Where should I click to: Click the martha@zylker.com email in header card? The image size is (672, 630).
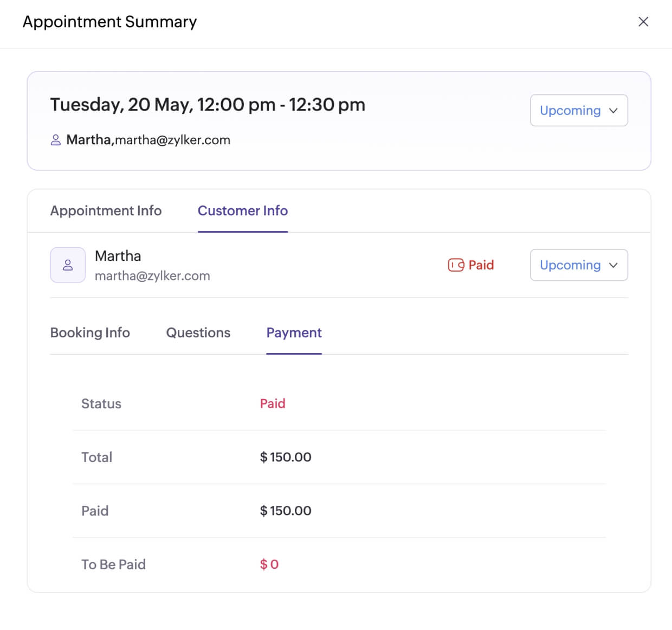(x=173, y=140)
